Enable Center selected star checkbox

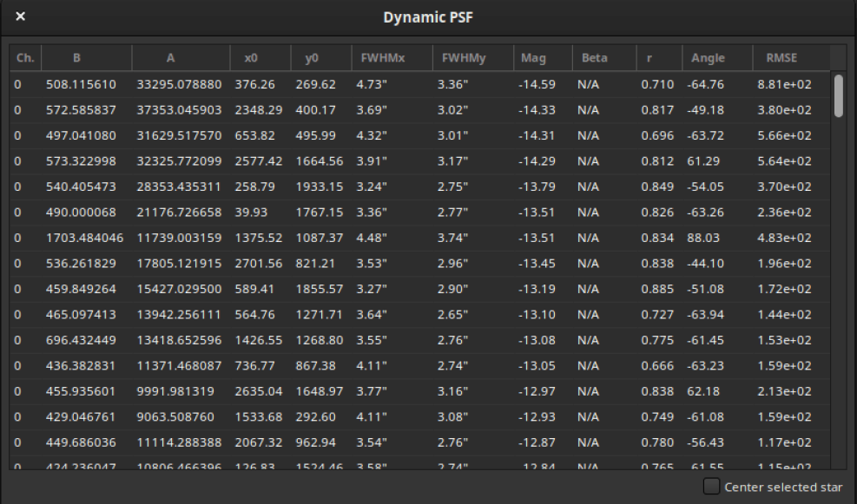[x=711, y=486]
